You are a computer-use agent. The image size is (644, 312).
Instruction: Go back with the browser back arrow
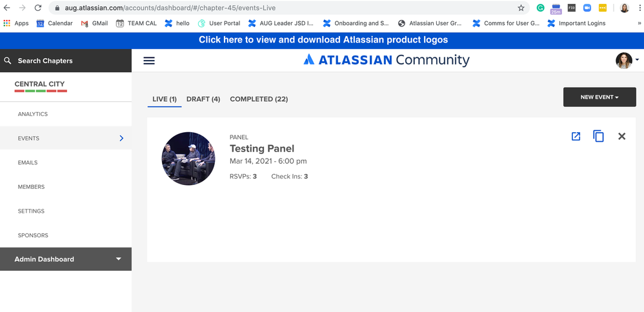(x=7, y=8)
